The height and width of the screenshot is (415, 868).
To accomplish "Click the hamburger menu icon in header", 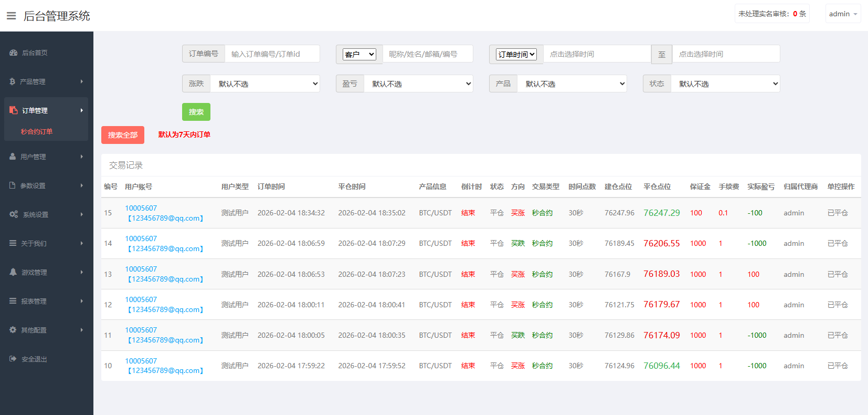I will 11,16.
